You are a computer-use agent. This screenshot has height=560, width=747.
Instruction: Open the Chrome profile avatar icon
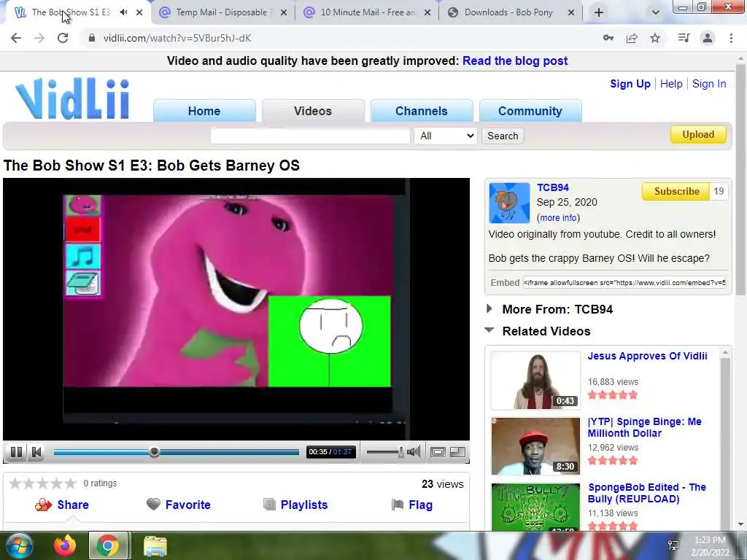708,38
